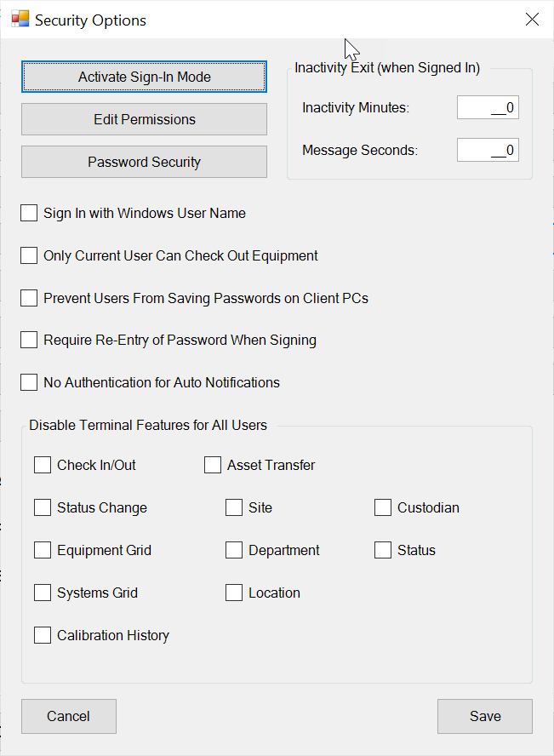The image size is (554, 756).
Task: Toggle Require Re-Entry of Password When Signing
Action: (28, 339)
